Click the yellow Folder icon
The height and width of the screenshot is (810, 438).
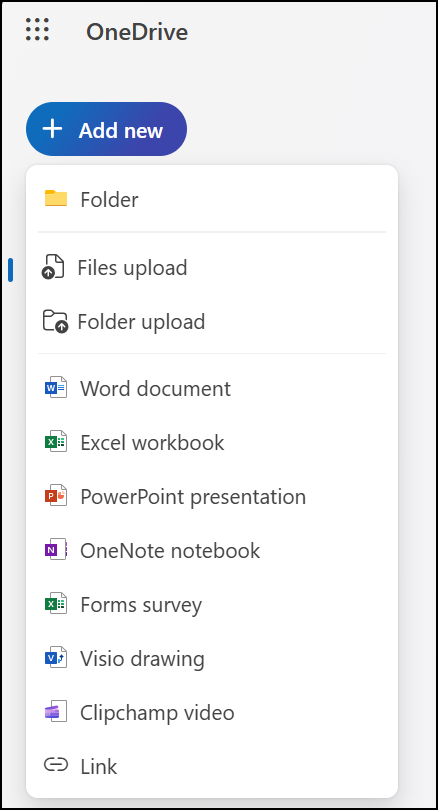click(x=56, y=199)
